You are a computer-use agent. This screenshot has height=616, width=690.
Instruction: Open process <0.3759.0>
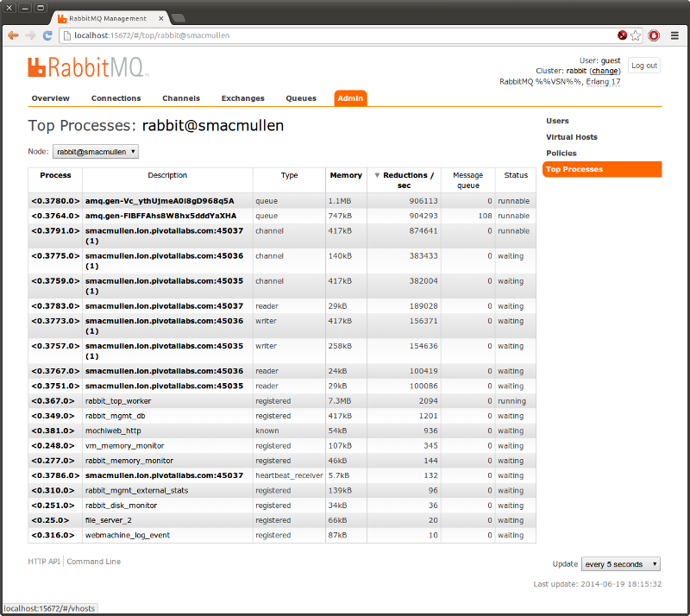(55, 281)
